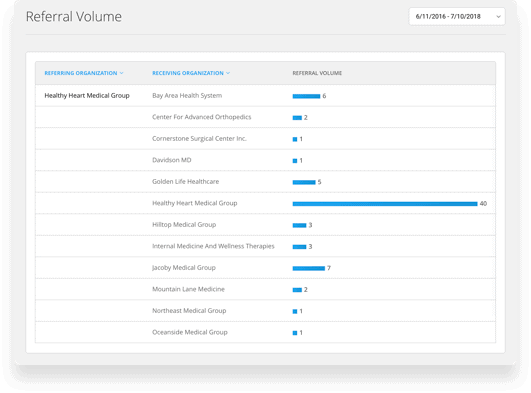Click the Hilltop Medical Group volume bar
This screenshot has height=393, width=531.
[299, 225]
